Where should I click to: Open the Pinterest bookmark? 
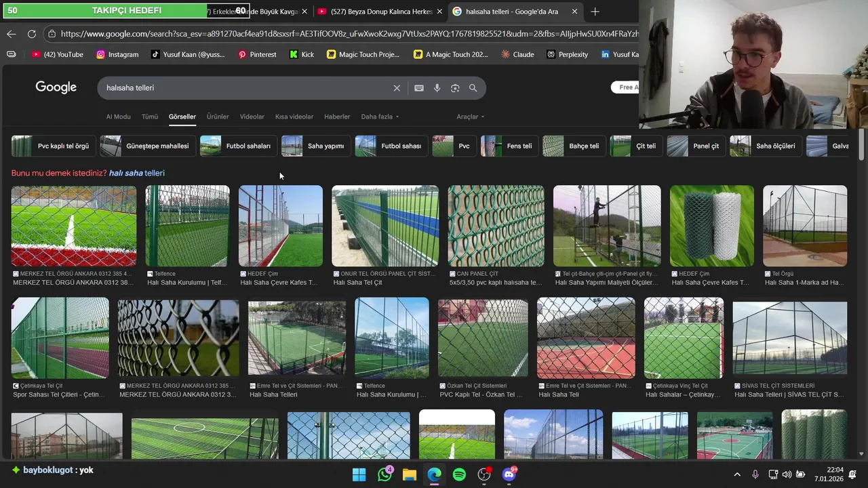pyautogui.click(x=257, y=54)
